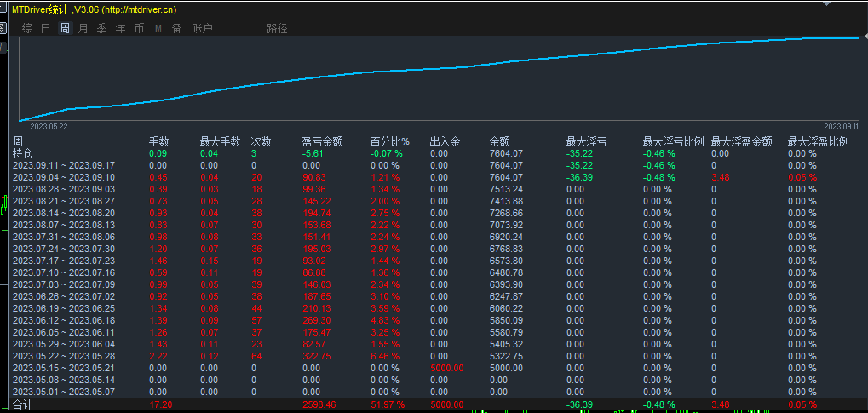Viewport: 868px width, 413px height.
Task: Switch to the 账户 account tab
Action: coord(202,28)
